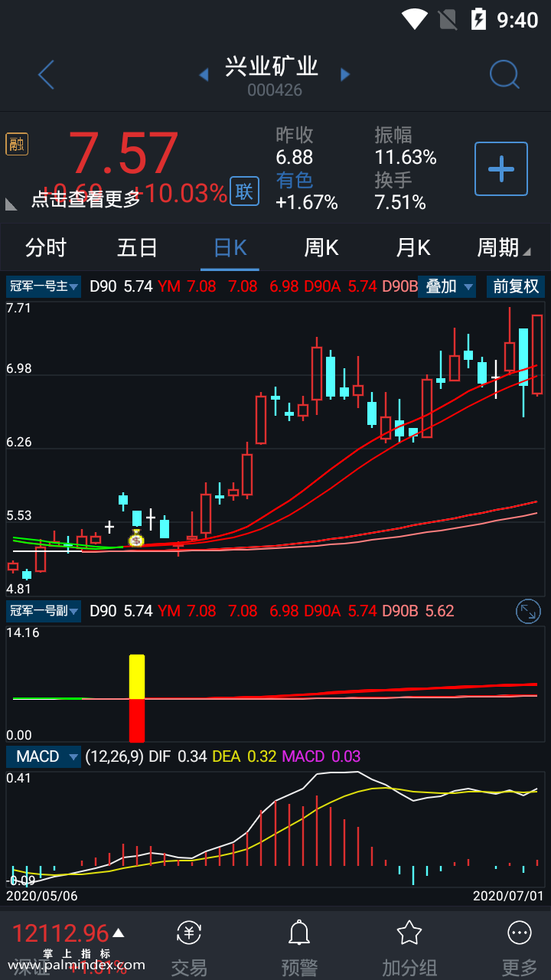
Task: Tap the 前复权 adjustment button
Action: click(x=516, y=287)
